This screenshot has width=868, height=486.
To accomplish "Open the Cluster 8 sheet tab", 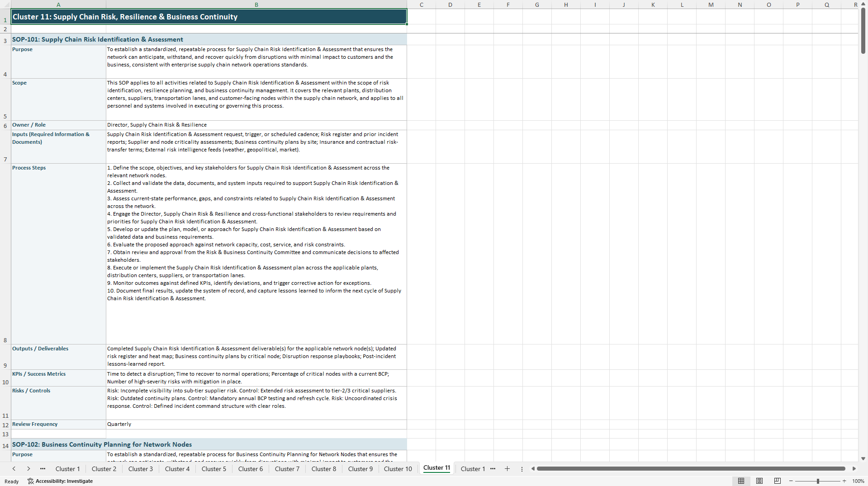I will tap(324, 469).
